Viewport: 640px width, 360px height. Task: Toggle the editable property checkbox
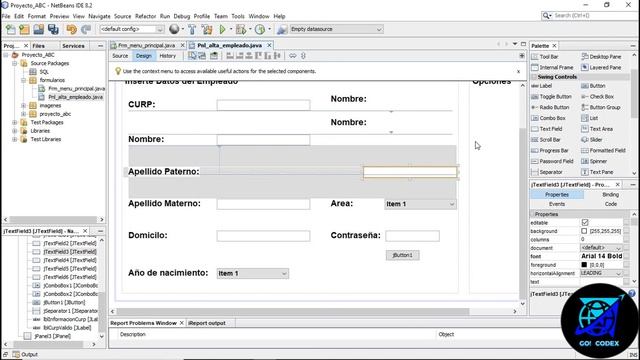pyautogui.click(x=585, y=223)
